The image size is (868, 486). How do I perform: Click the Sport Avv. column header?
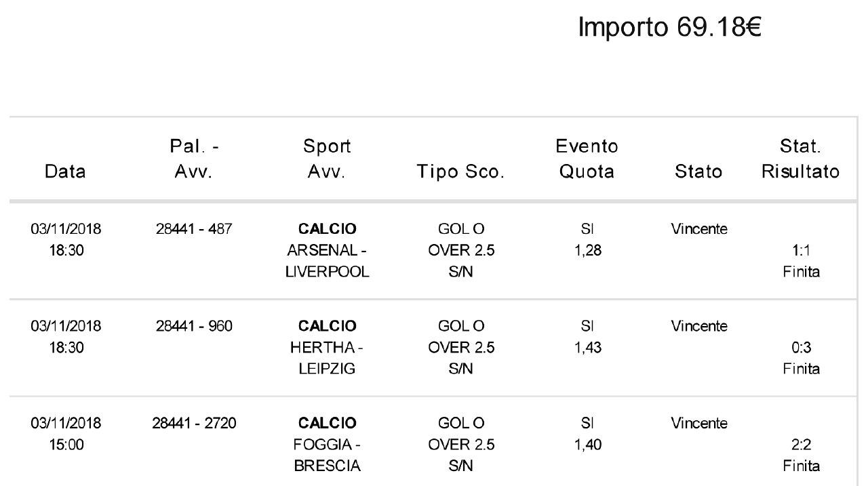(328, 159)
